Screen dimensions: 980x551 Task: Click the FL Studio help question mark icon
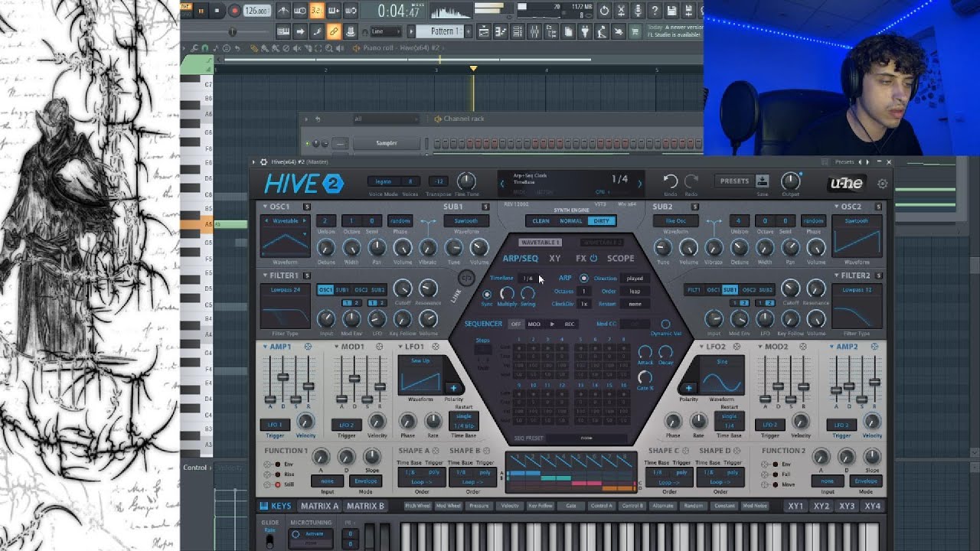coord(655,11)
